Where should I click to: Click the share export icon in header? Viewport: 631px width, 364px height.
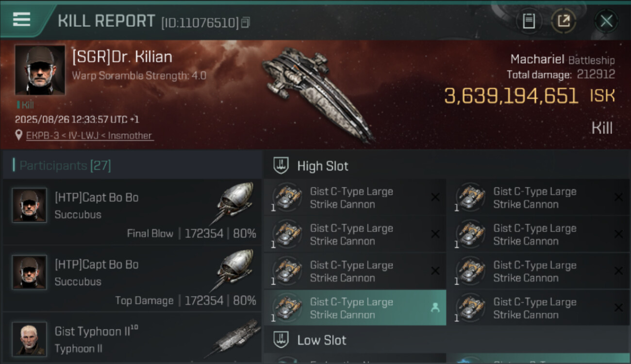[x=564, y=21]
